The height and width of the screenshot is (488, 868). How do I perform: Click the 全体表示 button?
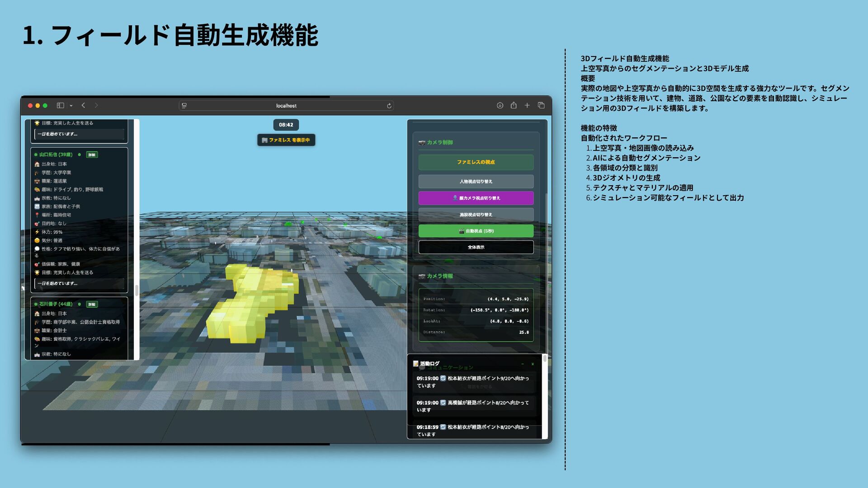tap(476, 247)
